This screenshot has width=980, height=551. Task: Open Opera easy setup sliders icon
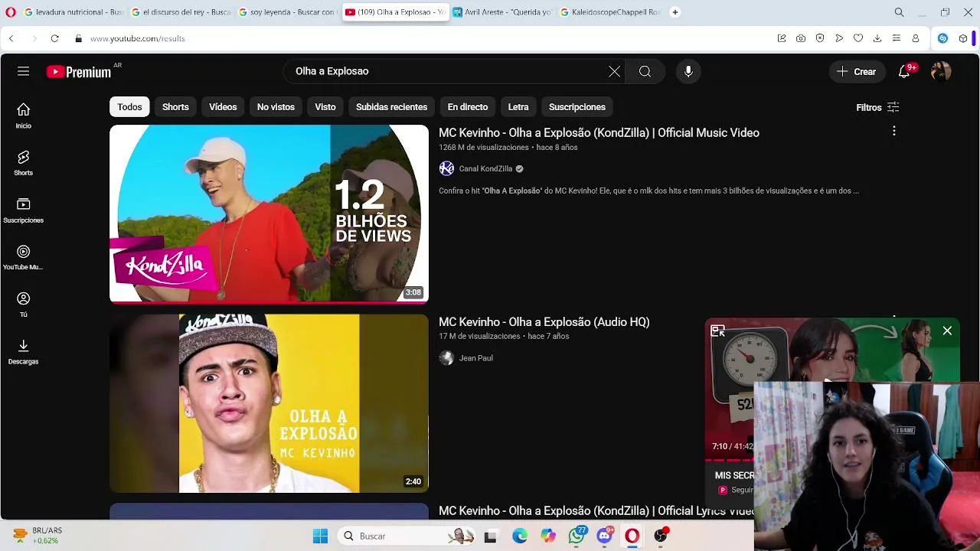[897, 38]
